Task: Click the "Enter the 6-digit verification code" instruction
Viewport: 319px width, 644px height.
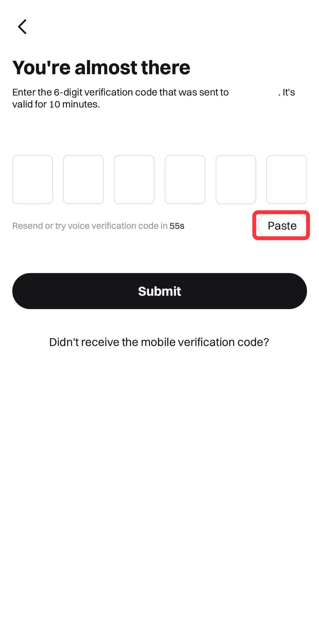Action: tap(120, 92)
